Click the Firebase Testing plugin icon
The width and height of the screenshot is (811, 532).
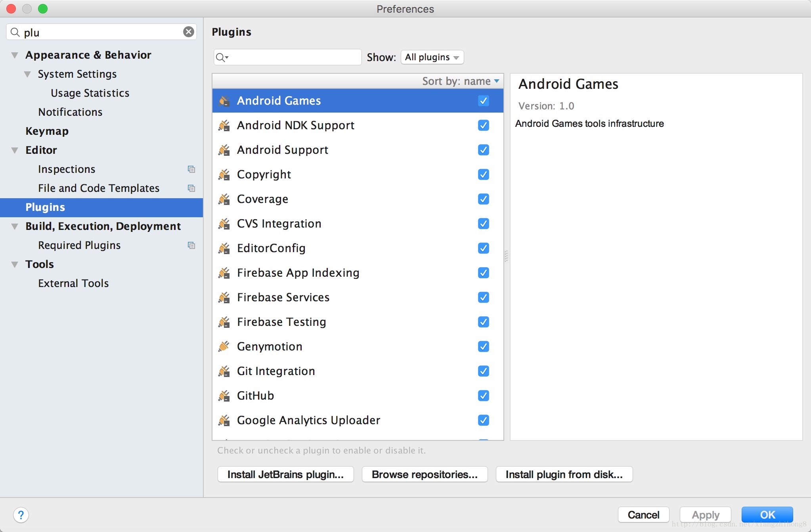(224, 322)
